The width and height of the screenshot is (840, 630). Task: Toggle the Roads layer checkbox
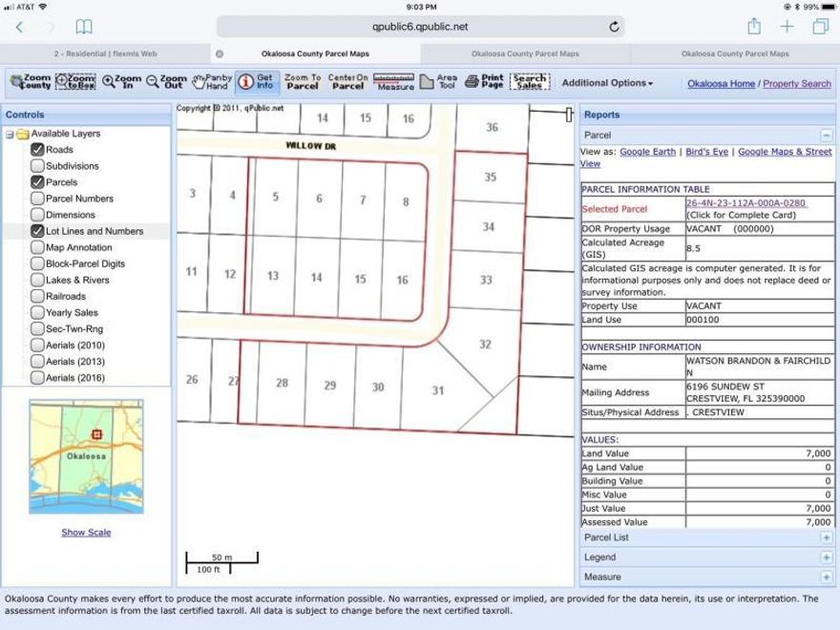pyautogui.click(x=36, y=150)
